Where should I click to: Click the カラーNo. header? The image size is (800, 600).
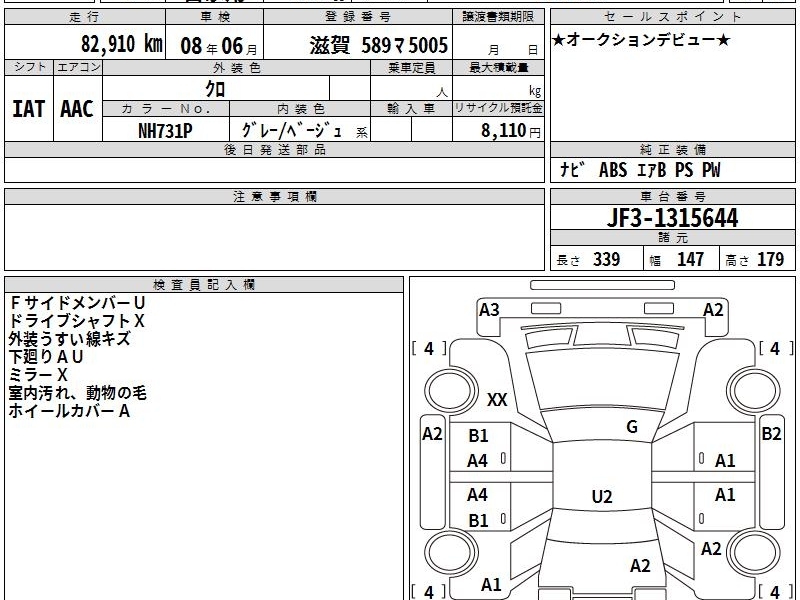[166, 109]
